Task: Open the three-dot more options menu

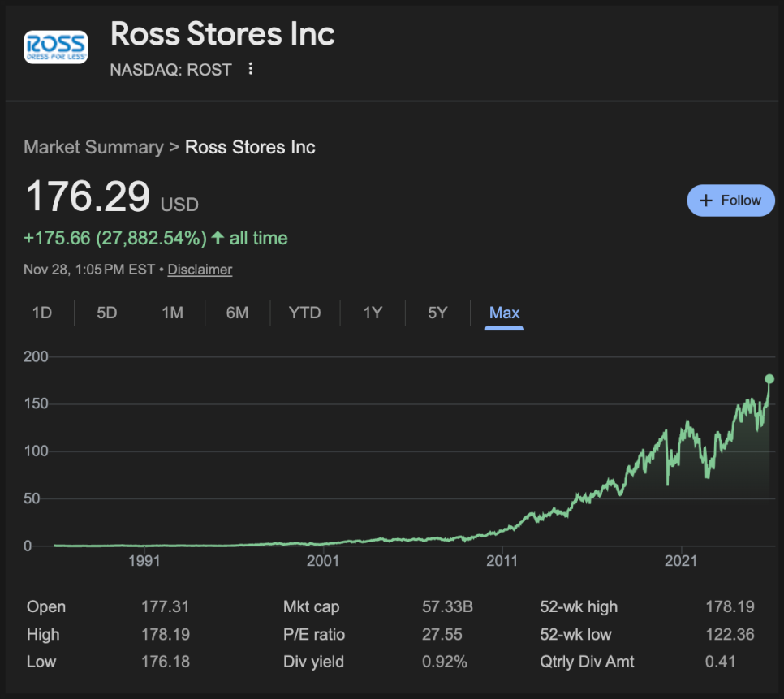Action: click(251, 69)
